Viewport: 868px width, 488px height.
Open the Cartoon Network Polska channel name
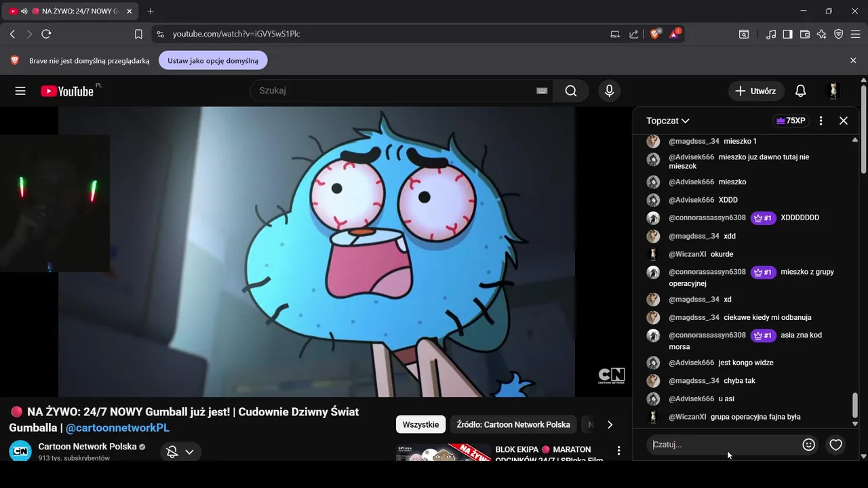point(87,447)
